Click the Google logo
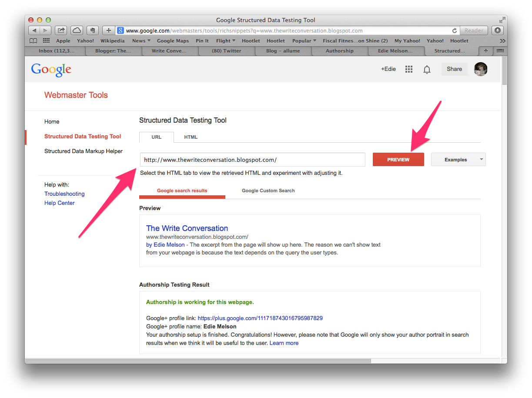Image resolution: width=532 pixels, height=398 pixels. [x=51, y=69]
